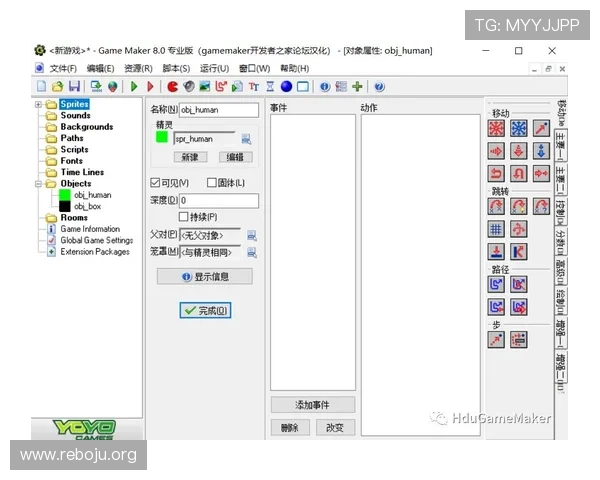The image size is (600, 480).
Task: Click the create executable toolbar icon
Action: [96, 87]
